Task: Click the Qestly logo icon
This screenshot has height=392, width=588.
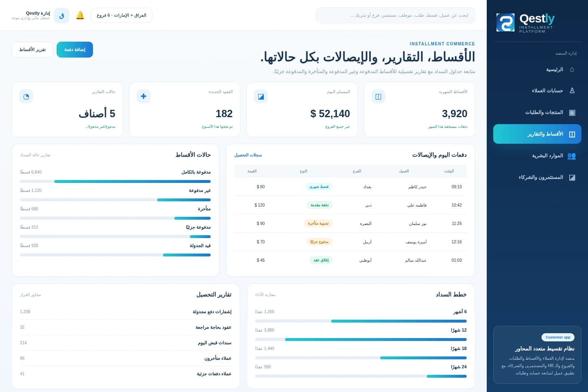Action: click(505, 22)
